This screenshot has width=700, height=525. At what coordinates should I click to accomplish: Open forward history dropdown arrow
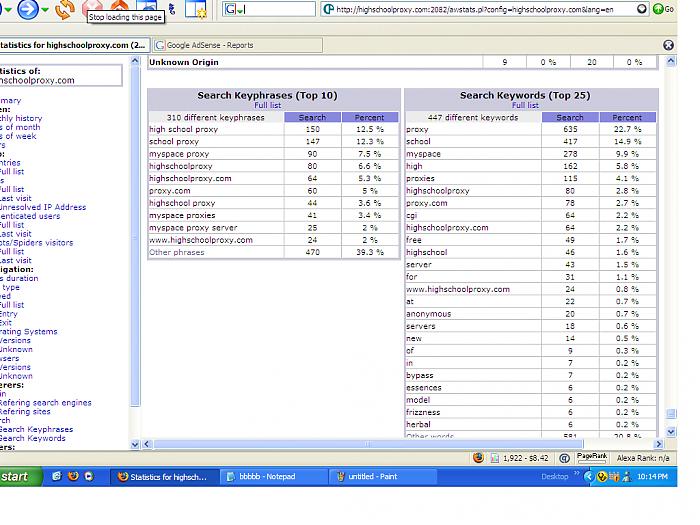click(x=45, y=10)
